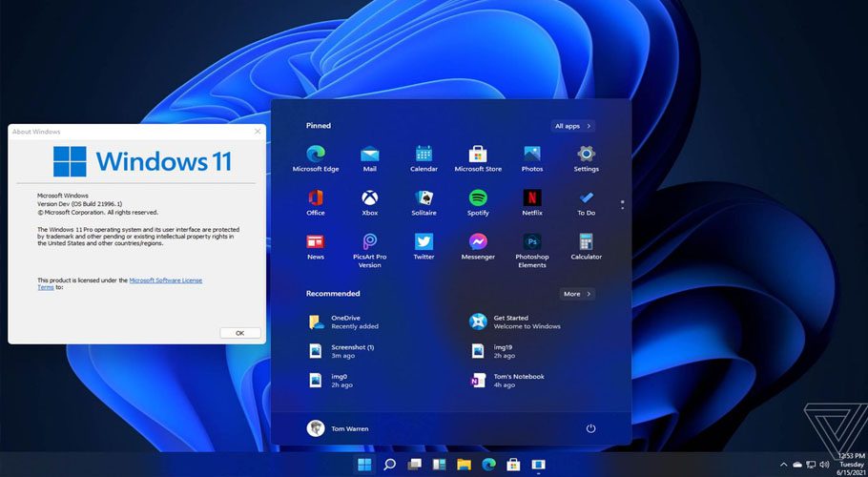Screen dimensions: 868x477
Task: Show hidden system tray icons
Action: [x=783, y=465]
